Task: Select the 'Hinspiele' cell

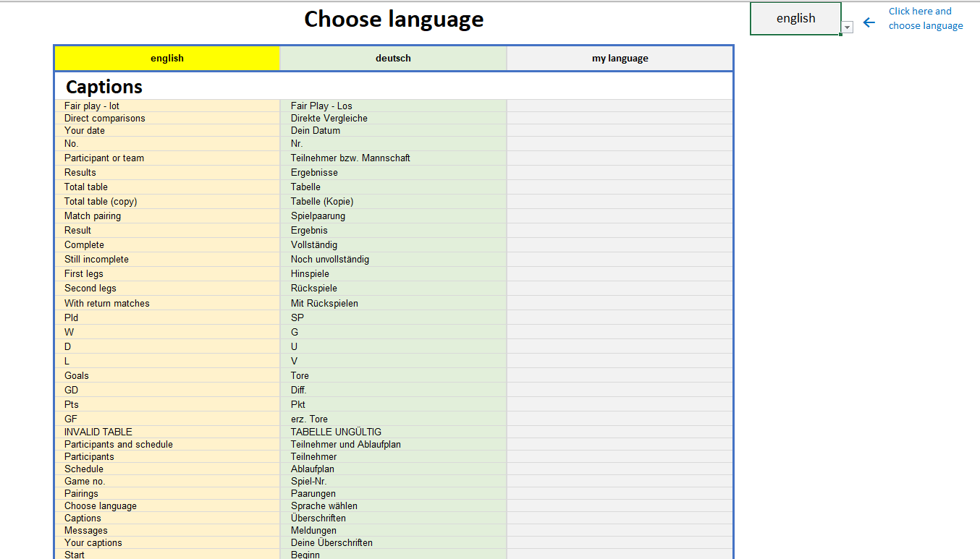Action: click(x=393, y=273)
